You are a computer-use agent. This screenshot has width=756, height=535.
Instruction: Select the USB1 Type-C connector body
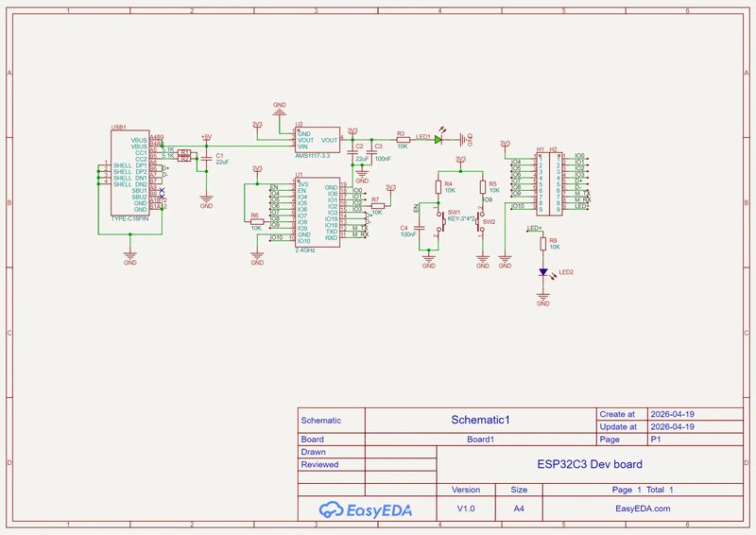coord(129,173)
